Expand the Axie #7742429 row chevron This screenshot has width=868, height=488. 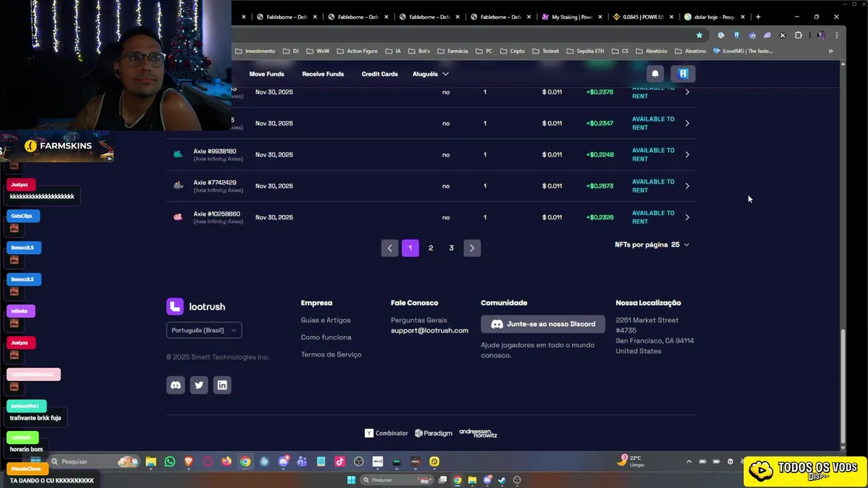(687, 186)
